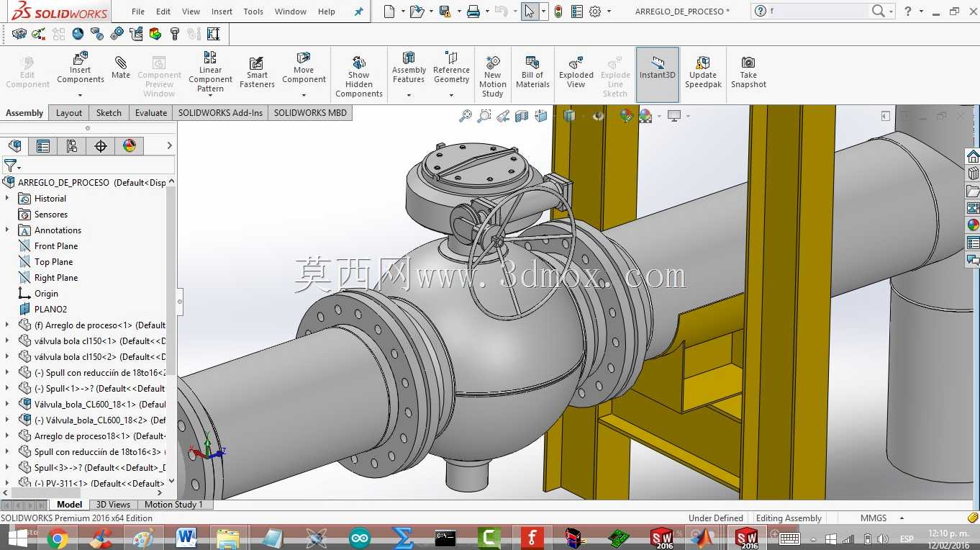Open Linear Component Pattern tool
Viewport: 980px width, 550px height.
(x=210, y=72)
